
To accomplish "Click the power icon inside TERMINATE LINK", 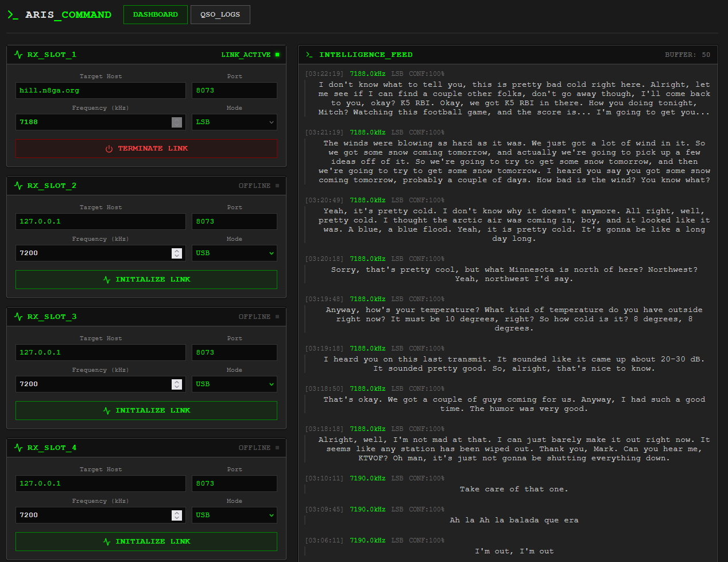I will coord(109,148).
